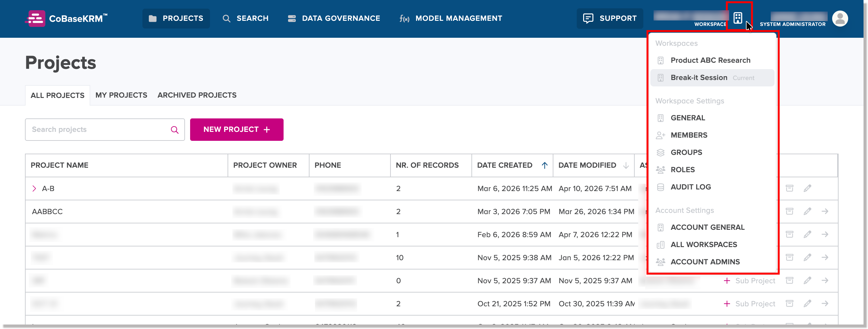
Task: Open AABBCC project with the arrow icon
Action: pyautogui.click(x=824, y=211)
